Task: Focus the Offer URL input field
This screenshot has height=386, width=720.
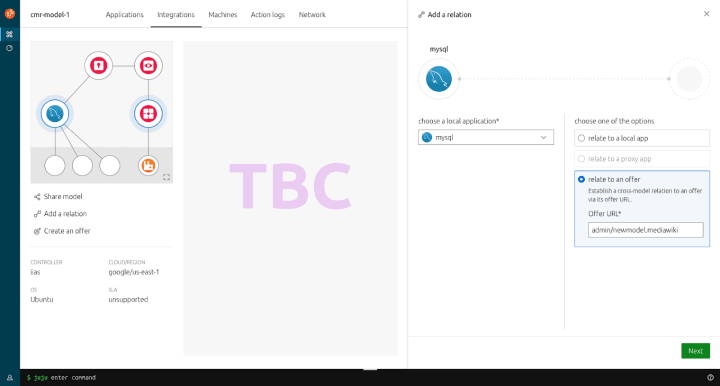Action: click(x=646, y=230)
